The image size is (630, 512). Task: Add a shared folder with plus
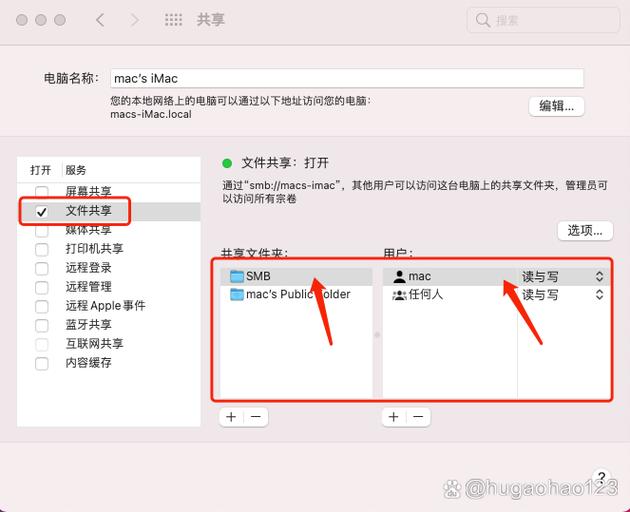[231, 417]
